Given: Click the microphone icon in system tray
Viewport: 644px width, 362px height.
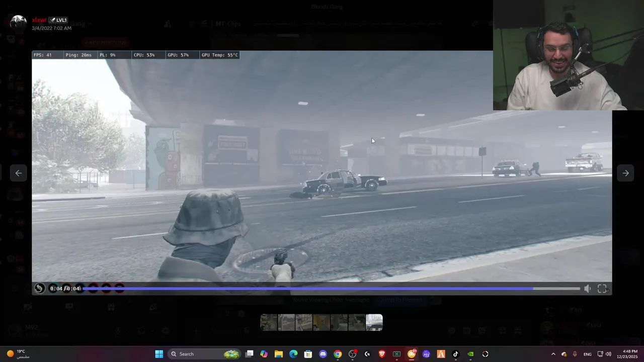Looking at the screenshot, I should 575,354.
